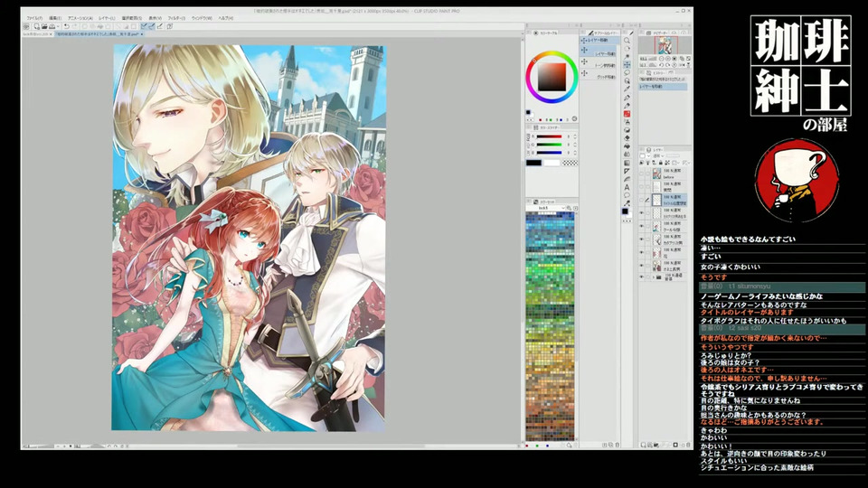Click the New document icon

pyautogui.click(x=36, y=26)
